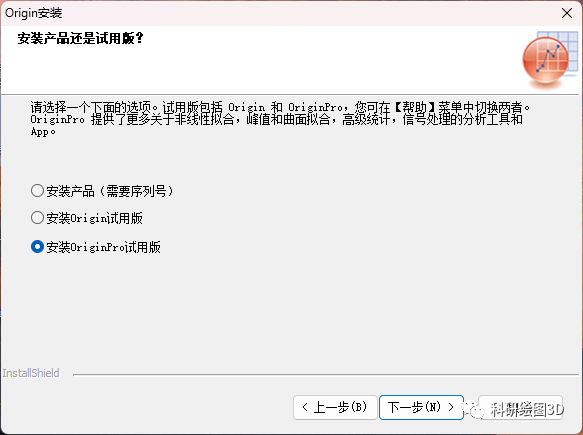
Task: Click the heading 安装产品还是试用版？
Action: [81, 38]
